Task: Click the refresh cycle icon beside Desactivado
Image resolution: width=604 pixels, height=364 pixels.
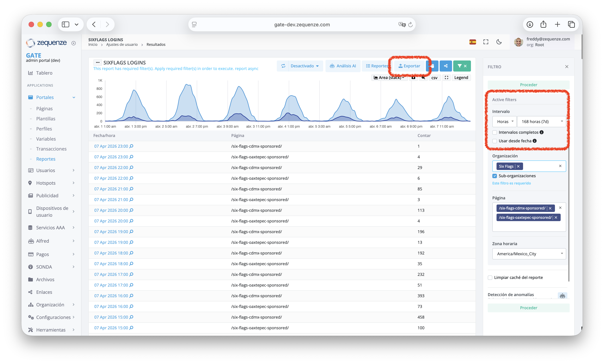Action: [x=283, y=66]
